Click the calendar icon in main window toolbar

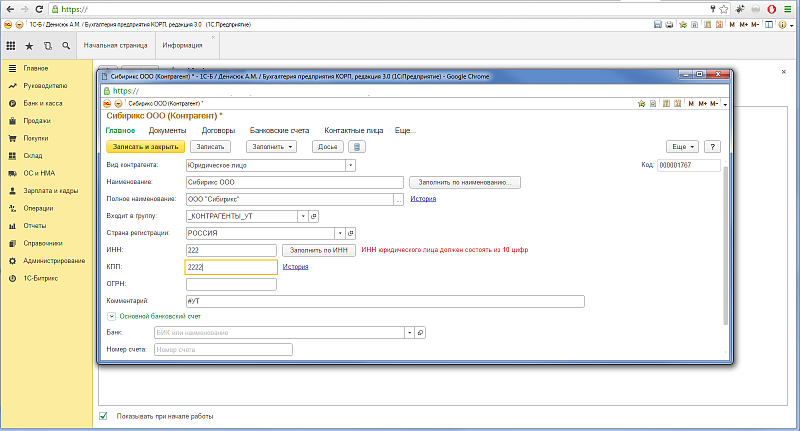point(719,24)
